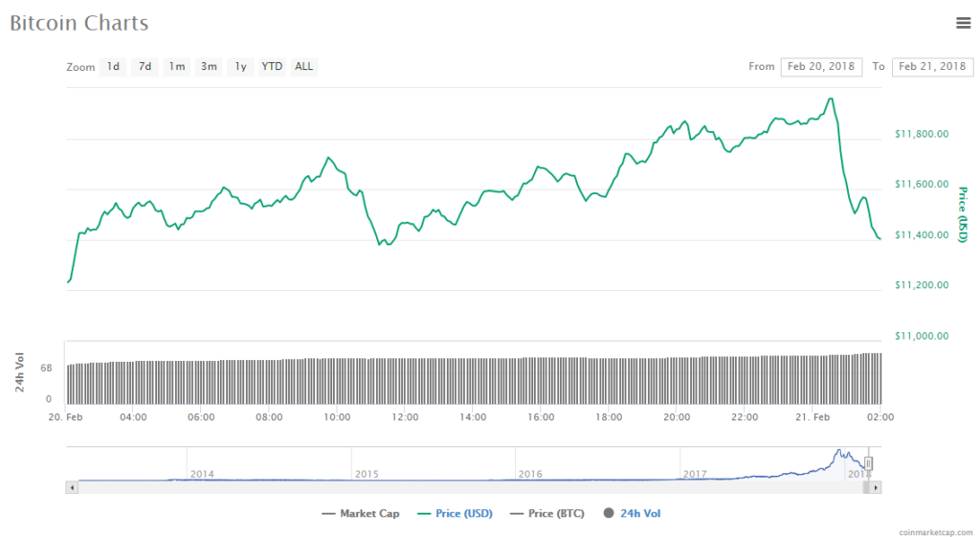Select the 1y zoom range
Image resolution: width=980 pixels, height=537 pixels.
pyautogui.click(x=240, y=66)
